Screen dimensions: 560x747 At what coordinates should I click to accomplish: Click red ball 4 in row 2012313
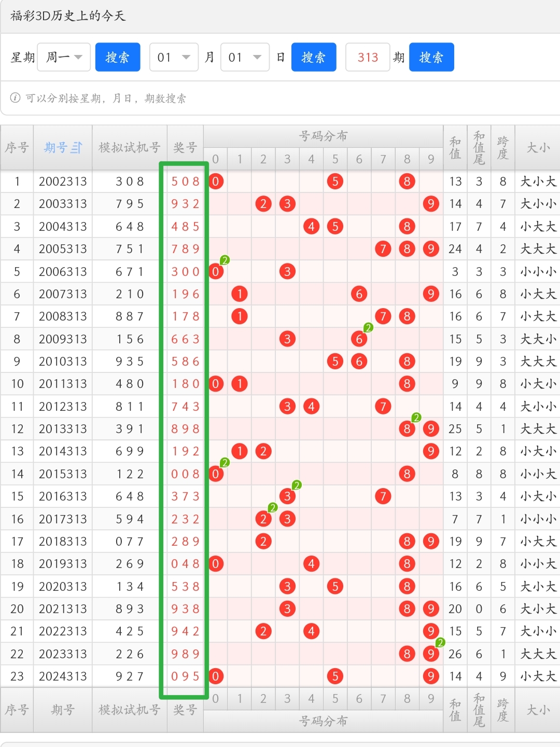point(311,406)
